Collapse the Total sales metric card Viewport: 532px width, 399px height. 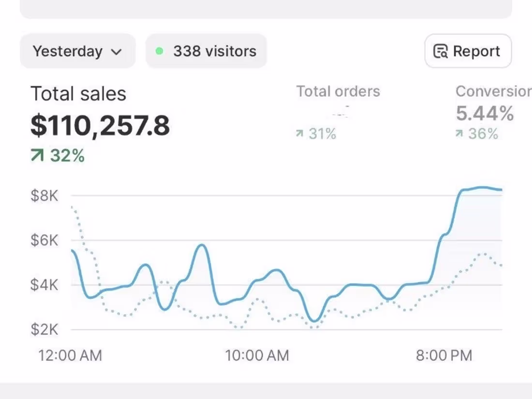[x=78, y=93]
